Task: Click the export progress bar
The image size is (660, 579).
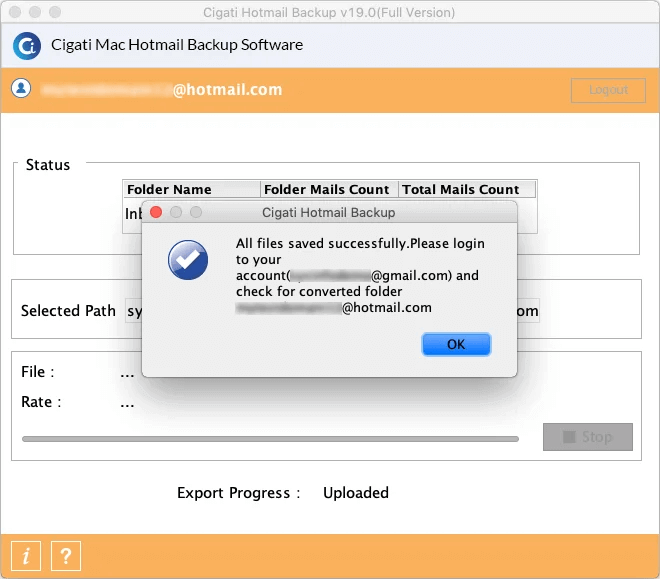Action: [x=270, y=439]
